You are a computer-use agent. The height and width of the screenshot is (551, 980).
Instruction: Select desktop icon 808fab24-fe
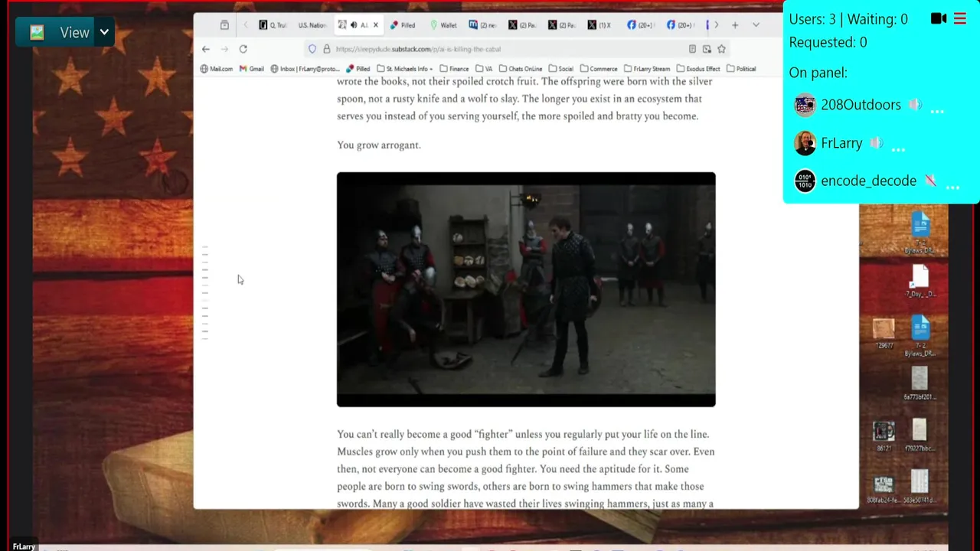tap(884, 488)
